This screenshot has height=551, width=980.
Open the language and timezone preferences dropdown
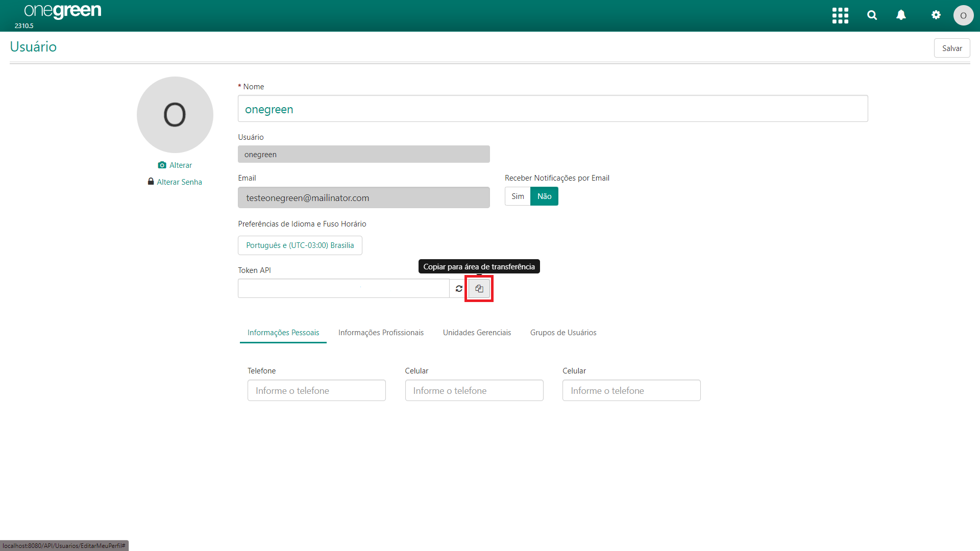[x=300, y=245]
